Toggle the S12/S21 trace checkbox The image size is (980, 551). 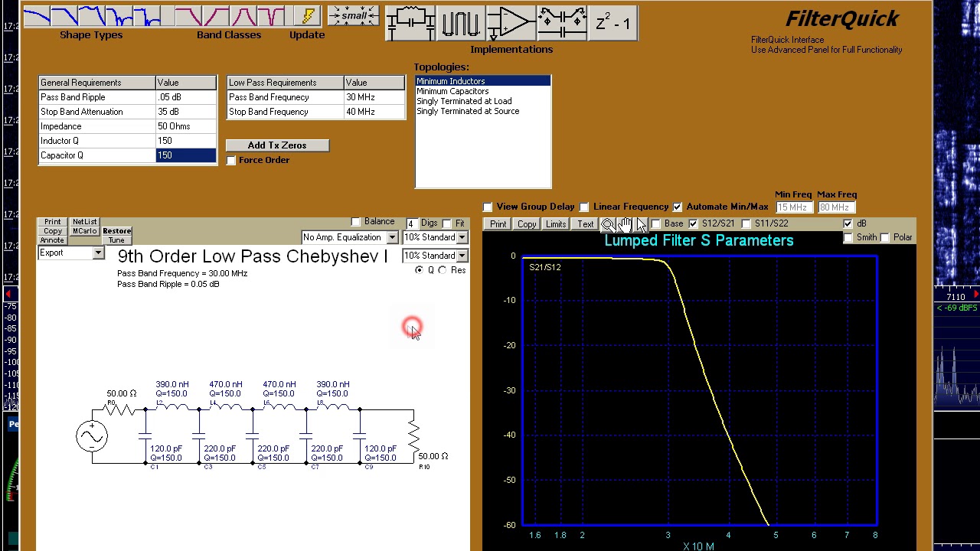click(x=694, y=223)
